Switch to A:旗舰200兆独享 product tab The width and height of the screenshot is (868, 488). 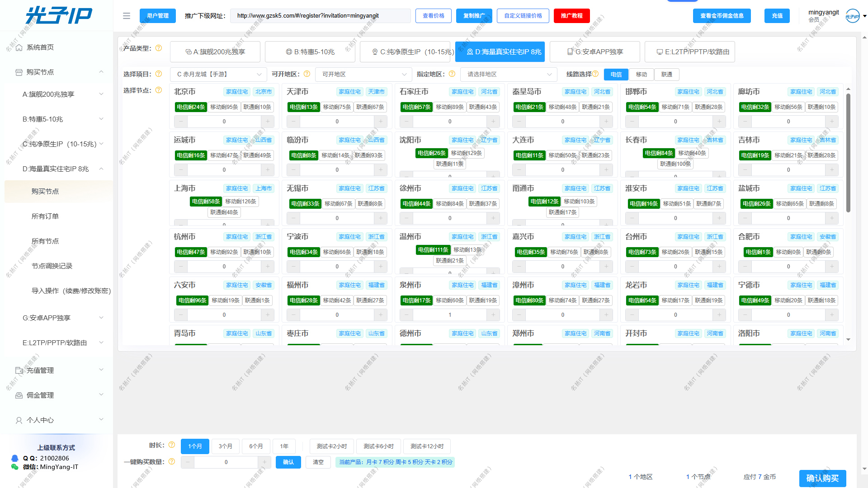pos(215,52)
